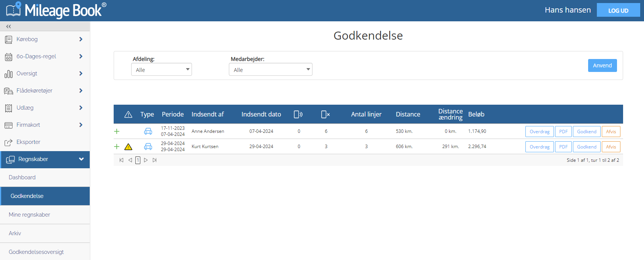
Task: Go to first page in pager
Action: pos(121,160)
